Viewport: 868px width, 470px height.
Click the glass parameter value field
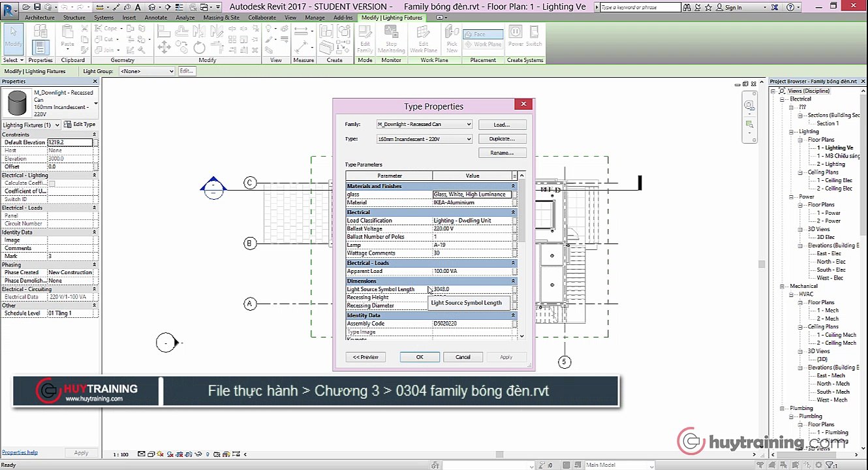point(471,195)
